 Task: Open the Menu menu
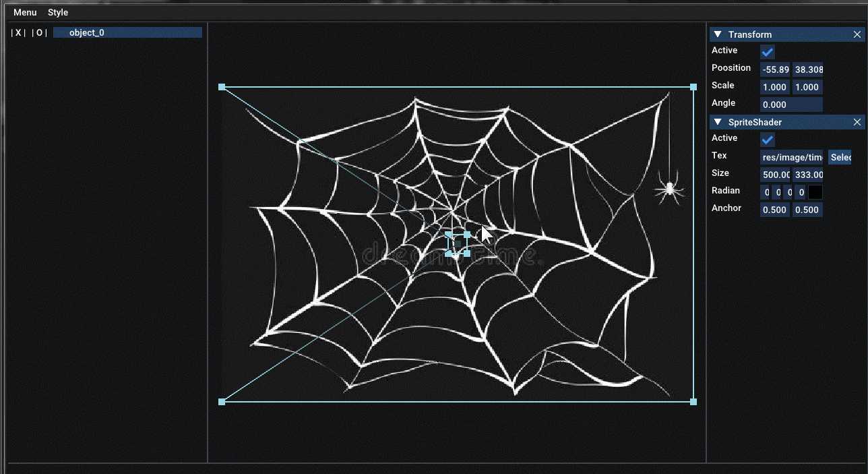[x=25, y=12]
